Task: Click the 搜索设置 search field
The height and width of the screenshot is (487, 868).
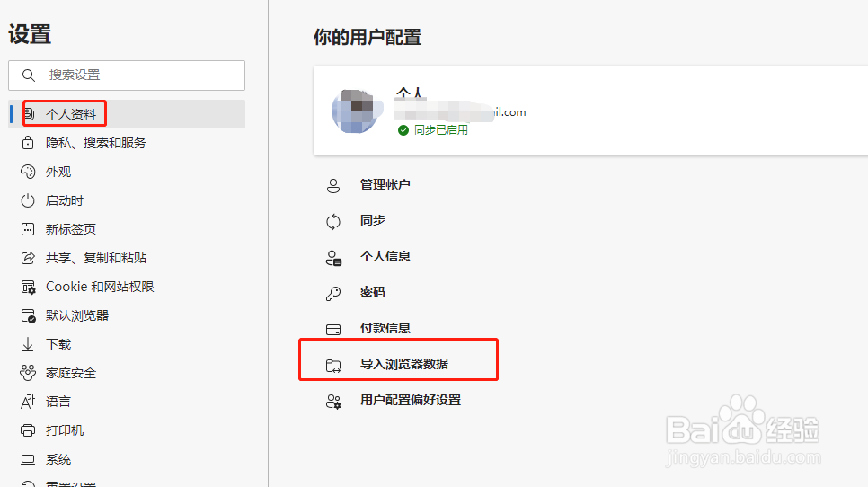Action: point(127,75)
